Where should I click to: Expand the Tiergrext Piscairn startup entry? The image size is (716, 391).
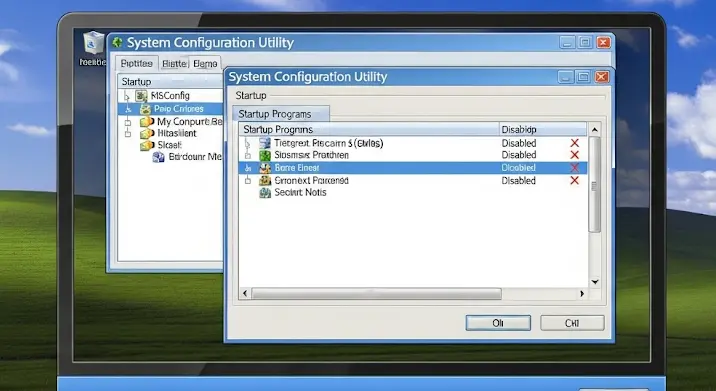pos(247,144)
